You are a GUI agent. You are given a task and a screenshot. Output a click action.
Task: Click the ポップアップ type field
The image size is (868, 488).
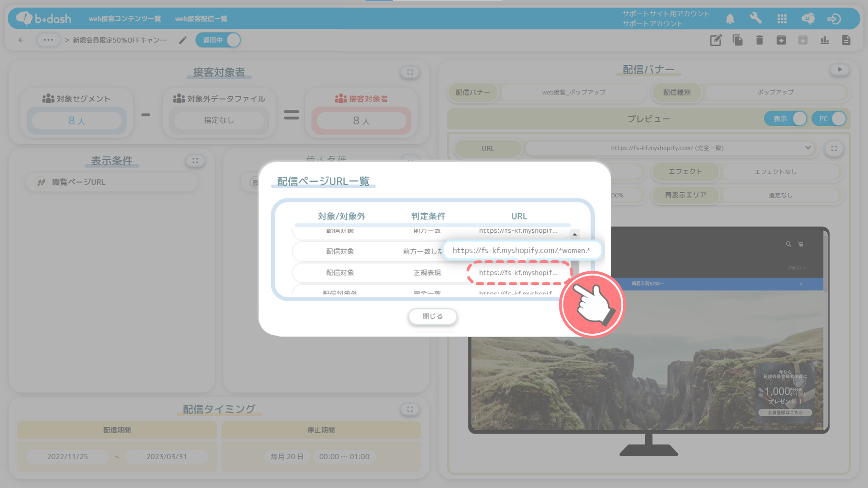[776, 92]
